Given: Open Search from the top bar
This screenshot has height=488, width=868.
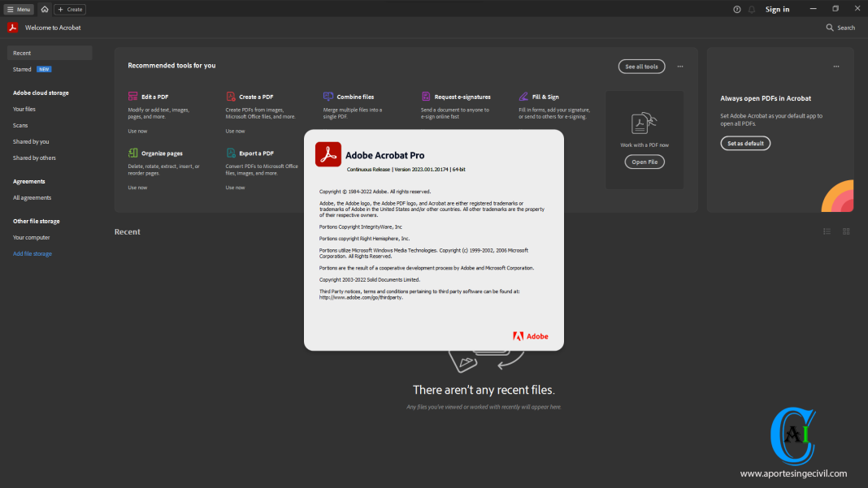Looking at the screenshot, I should coord(840,27).
